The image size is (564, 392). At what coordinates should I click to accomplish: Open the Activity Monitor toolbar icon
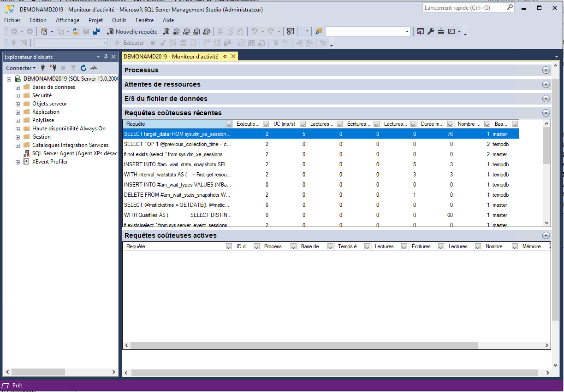291,31
